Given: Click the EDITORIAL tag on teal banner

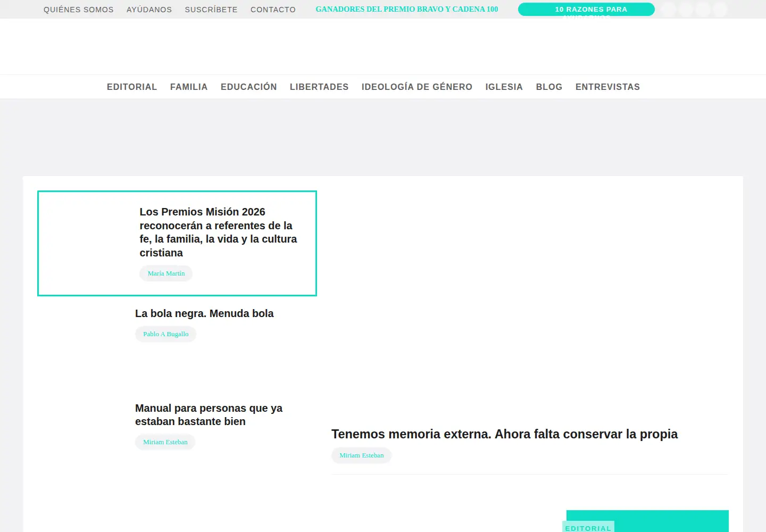Looking at the screenshot, I should click(588, 527).
